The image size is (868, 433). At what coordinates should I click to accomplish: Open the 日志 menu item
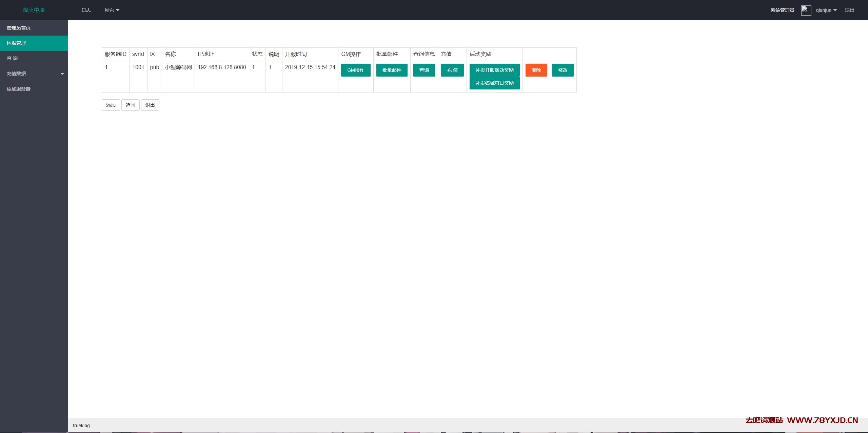coord(86,10)
